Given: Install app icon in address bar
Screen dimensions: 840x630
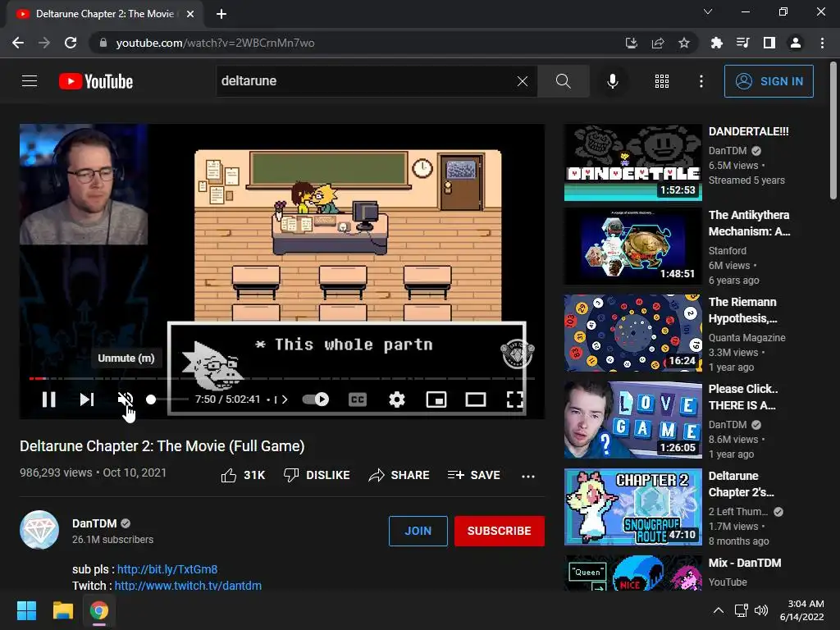Looking at the screenshot, I should tap(631, 43).
